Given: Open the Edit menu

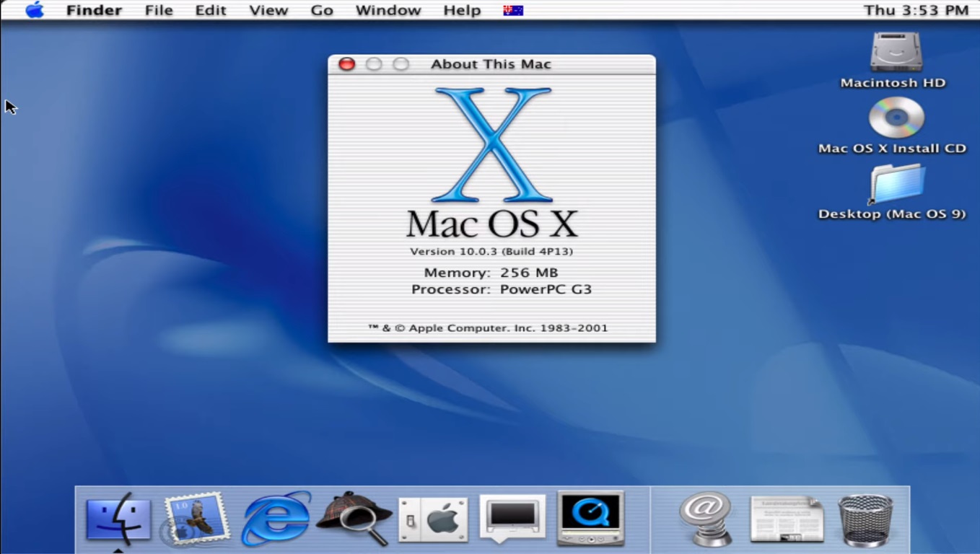Looking at the screenshot, I should point(211,10).
